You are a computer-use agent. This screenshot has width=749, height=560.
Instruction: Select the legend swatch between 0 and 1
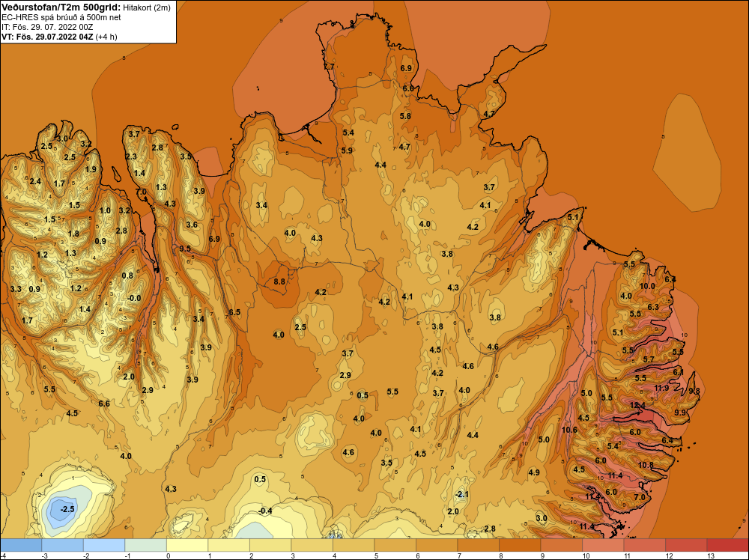(187, 545)
